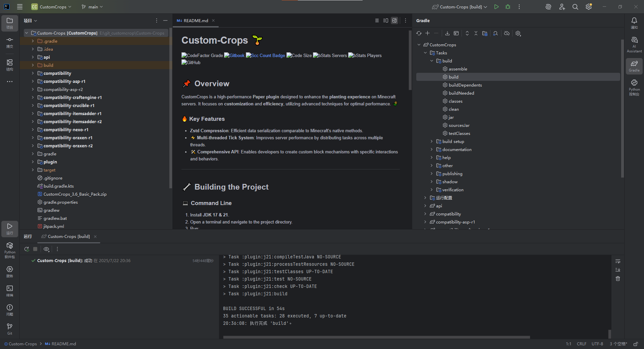The height and width of the screenshot is (349, 644).
Task: Select the assemble Gradle task
Action: tap(458, 69)
